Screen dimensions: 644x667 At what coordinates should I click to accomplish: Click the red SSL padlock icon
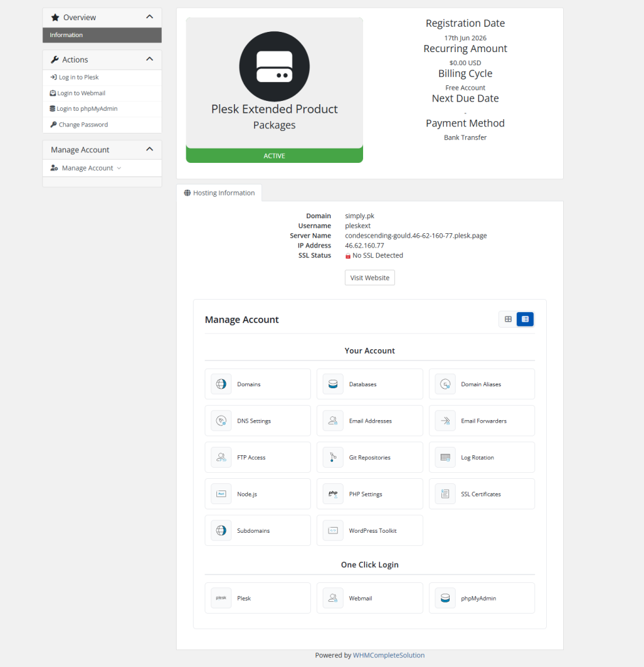point(348,255)
